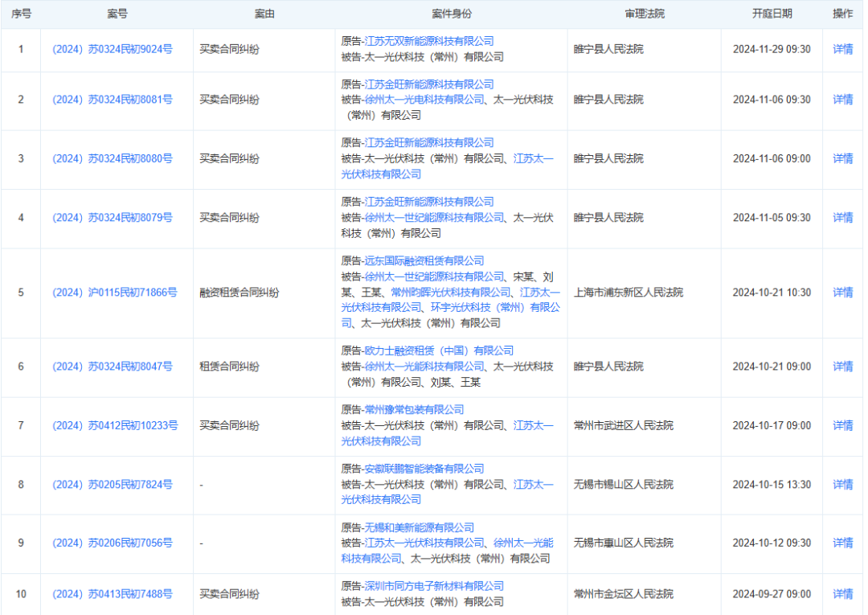Click plaintiff 深圳市同方电子新材料有限公司 link
This screenshot has width=868, height=615.
pos(434,586)
